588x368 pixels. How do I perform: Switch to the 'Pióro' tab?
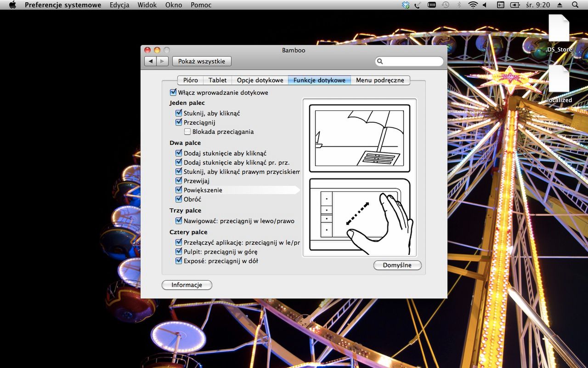[190, 80]
